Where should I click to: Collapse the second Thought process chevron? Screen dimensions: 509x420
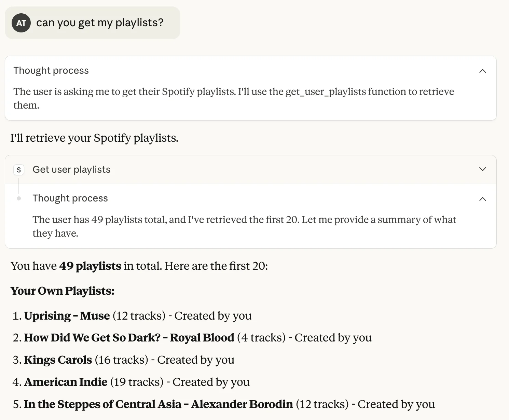(482, 199)
